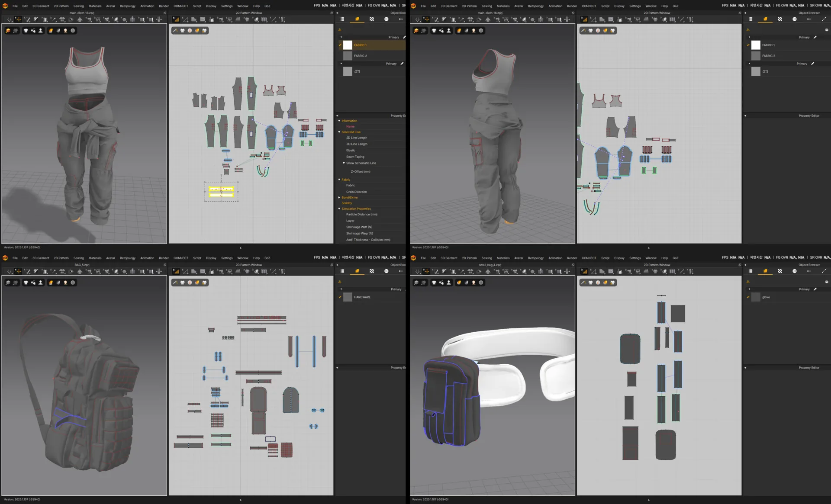Image resolution: width=831 pixels, height=504 pixels.
Task: Collapse the first Primary fabric group in top-left window
Action: [x=341, y=37]
